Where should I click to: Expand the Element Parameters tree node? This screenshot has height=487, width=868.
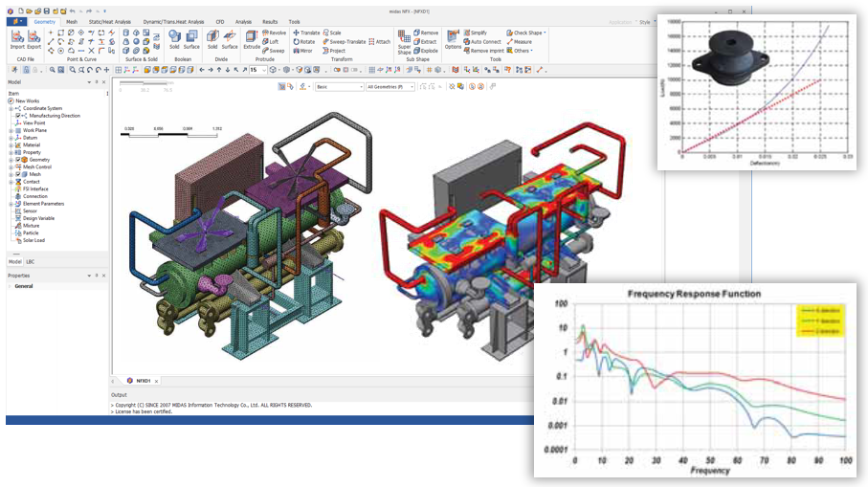click(11, 204)
